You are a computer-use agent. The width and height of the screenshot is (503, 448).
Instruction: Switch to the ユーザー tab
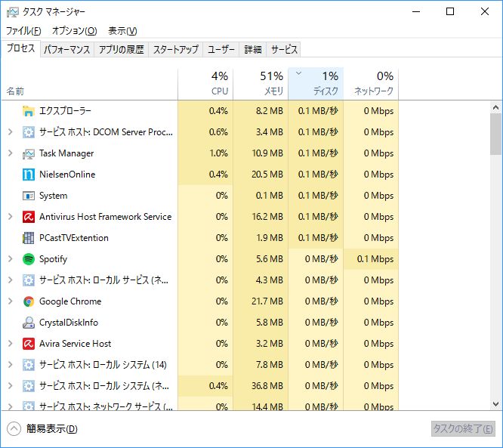(x=221, y=49)
